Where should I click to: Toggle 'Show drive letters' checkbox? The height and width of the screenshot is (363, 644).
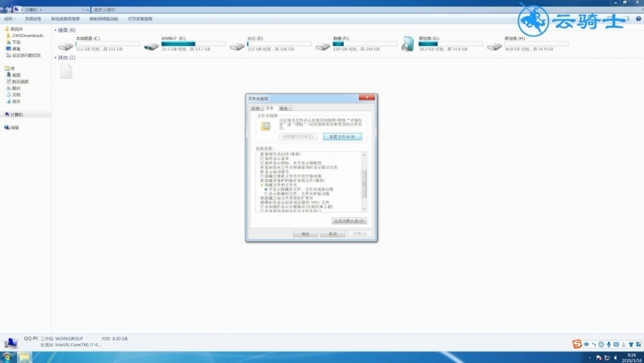click(262, 171)
